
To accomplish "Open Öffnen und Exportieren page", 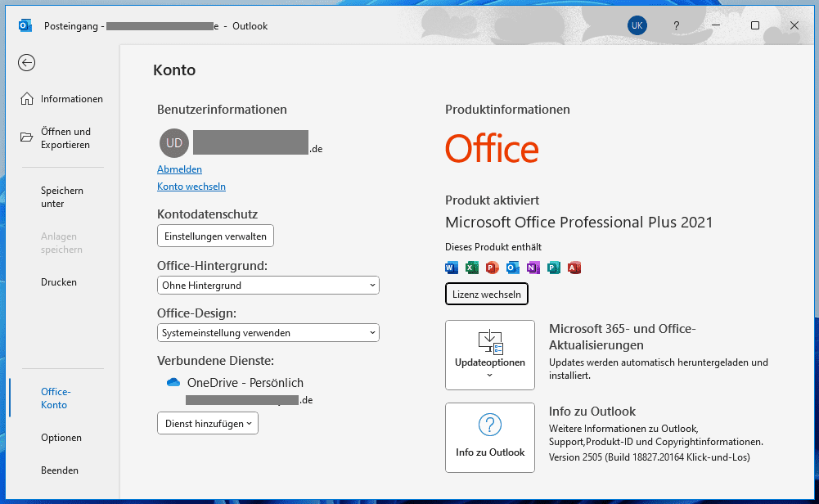I will point(61,138).
